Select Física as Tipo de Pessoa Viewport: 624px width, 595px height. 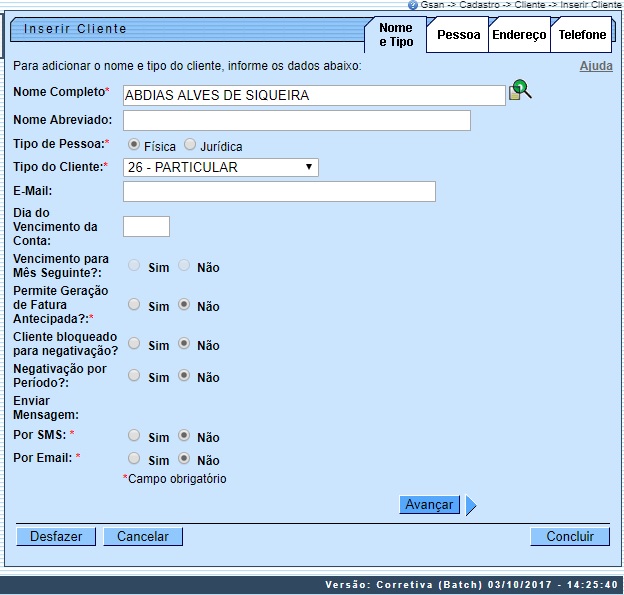[x=134, y=145]
